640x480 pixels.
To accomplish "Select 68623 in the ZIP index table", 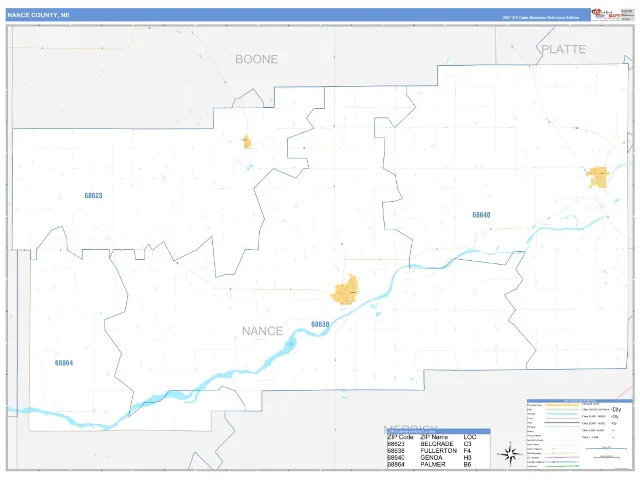I will (396, 444).
